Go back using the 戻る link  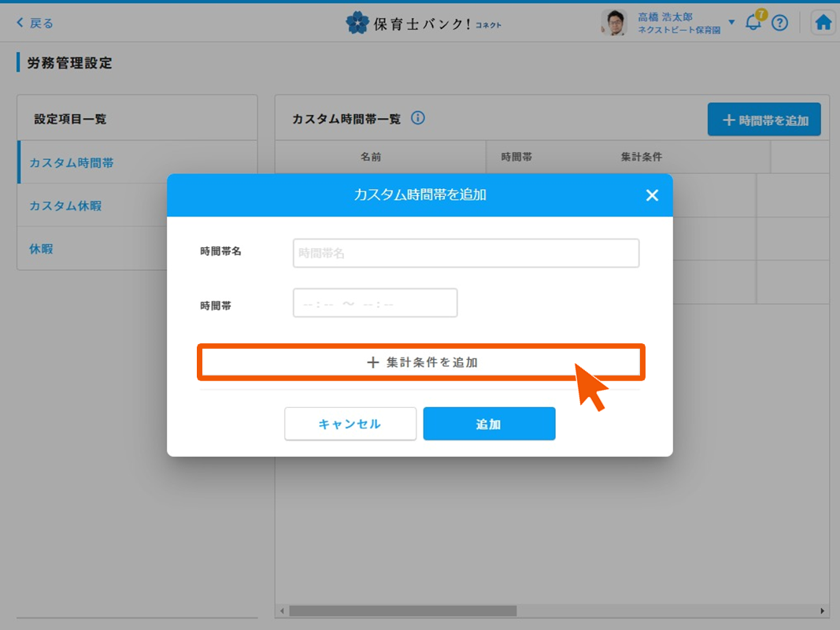pos(35,23)
